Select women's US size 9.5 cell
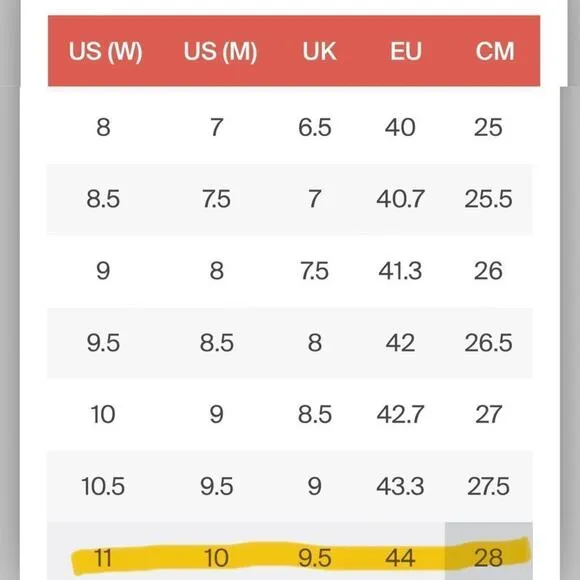This screenshot has width=580, height=580. 103,343
